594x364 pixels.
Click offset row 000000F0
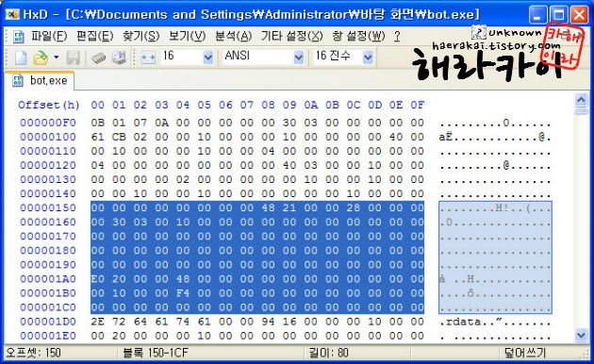point(48,123)
